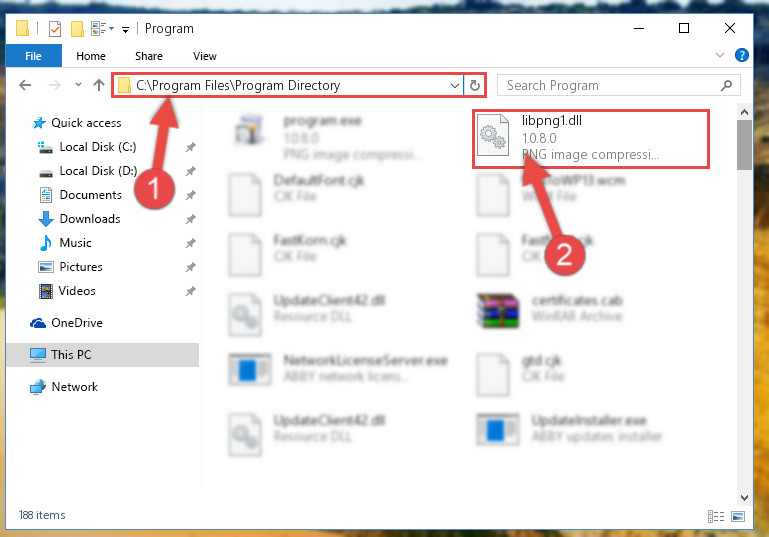
Task: Switch to details view in status bar
Action: click(716, 516)
